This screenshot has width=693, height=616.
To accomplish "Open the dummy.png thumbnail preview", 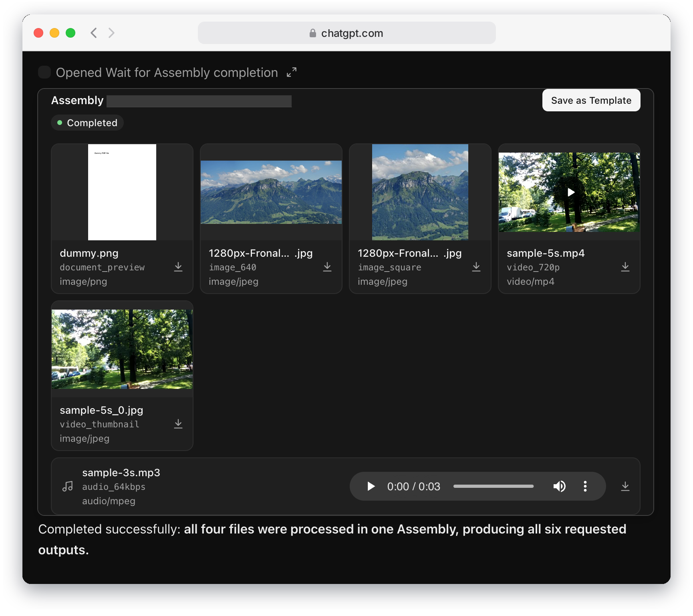I will [122, 192].
